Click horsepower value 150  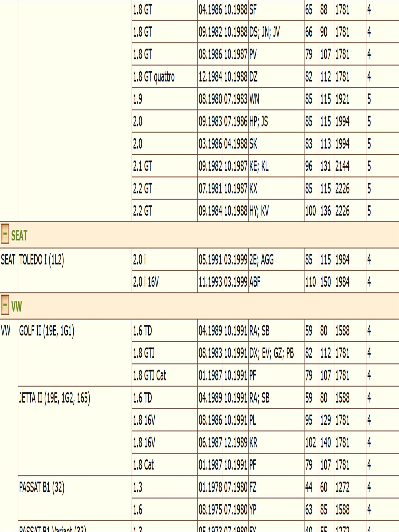click(x=326, y=282)
